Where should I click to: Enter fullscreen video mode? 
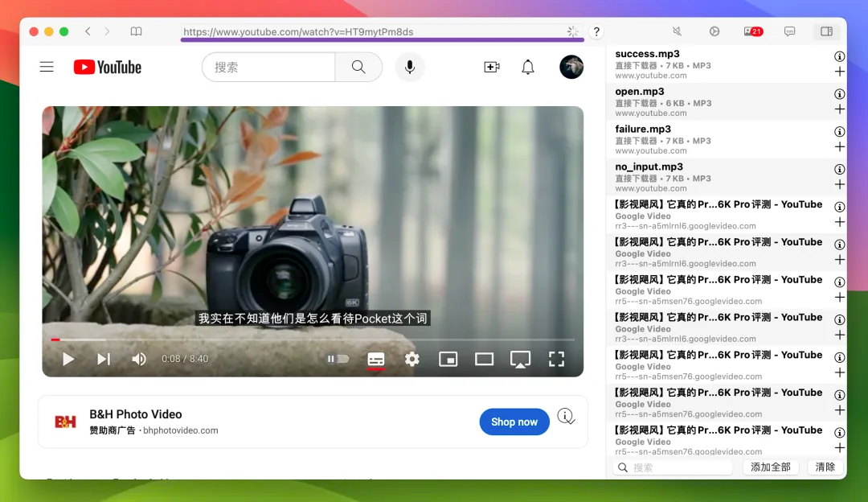[556, 359]
